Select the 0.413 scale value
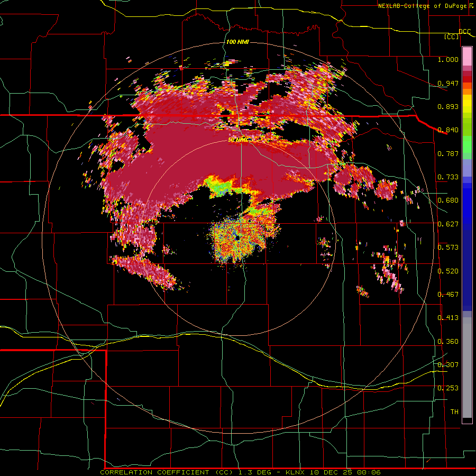476x476 pixels. [x=448, y=318]
